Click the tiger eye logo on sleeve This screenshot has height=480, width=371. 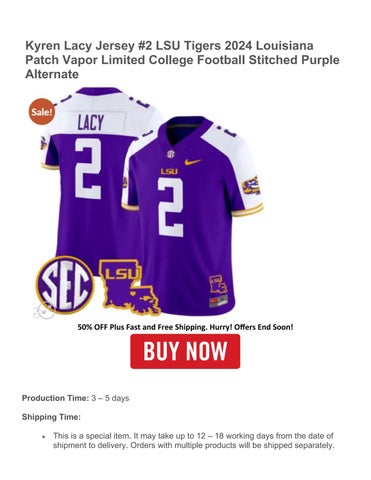[x=251, y=186]
